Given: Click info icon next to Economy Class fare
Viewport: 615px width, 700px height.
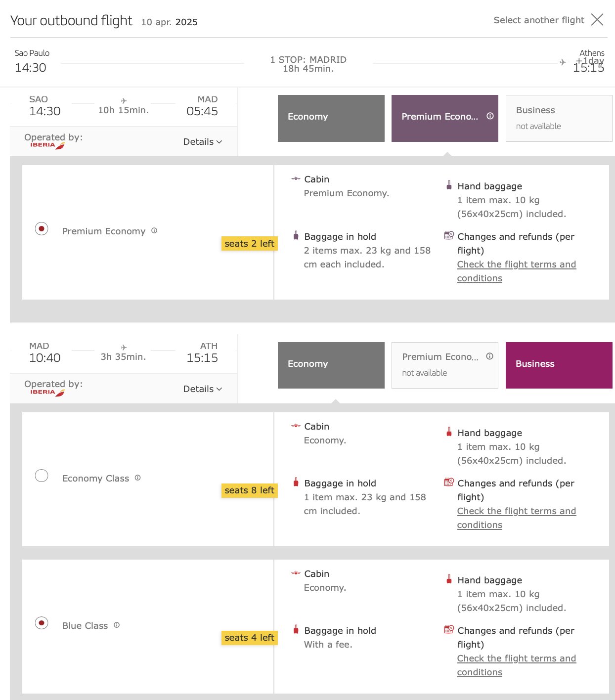Looking at the screenshot, I should coord(138,478).
